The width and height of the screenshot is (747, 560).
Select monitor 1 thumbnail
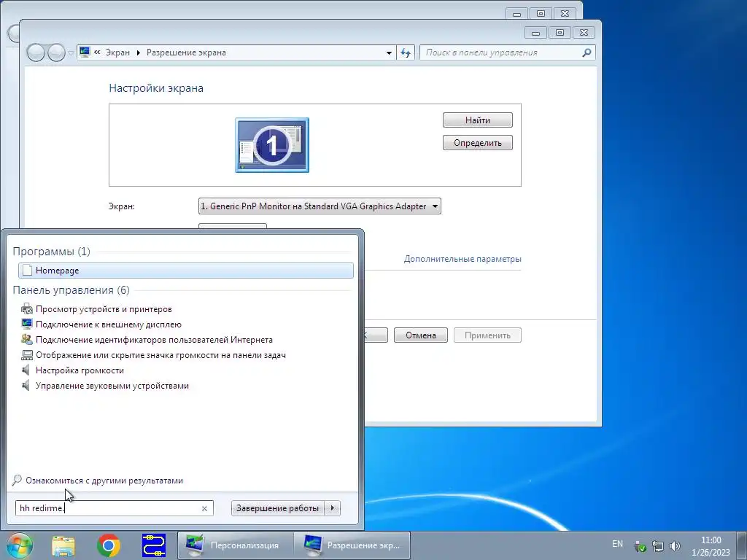click(272, 145)
